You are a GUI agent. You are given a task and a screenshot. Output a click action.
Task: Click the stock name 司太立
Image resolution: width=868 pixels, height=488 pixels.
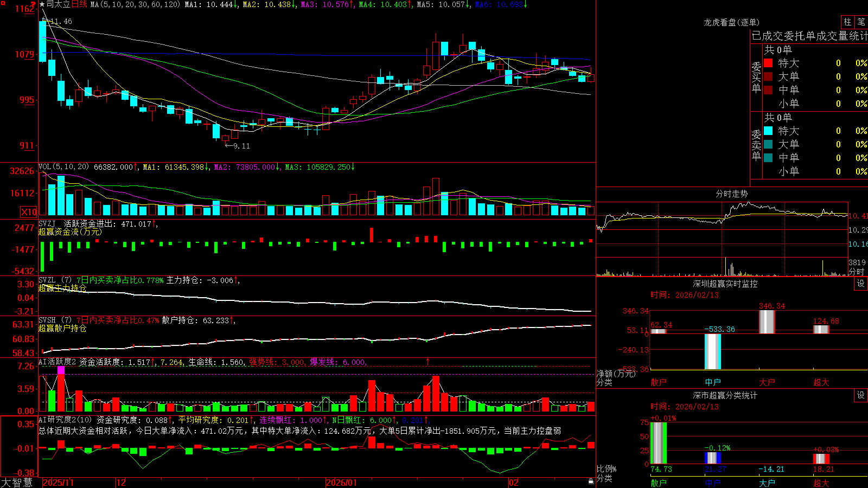pyautogui.click(x=58, y=4)
